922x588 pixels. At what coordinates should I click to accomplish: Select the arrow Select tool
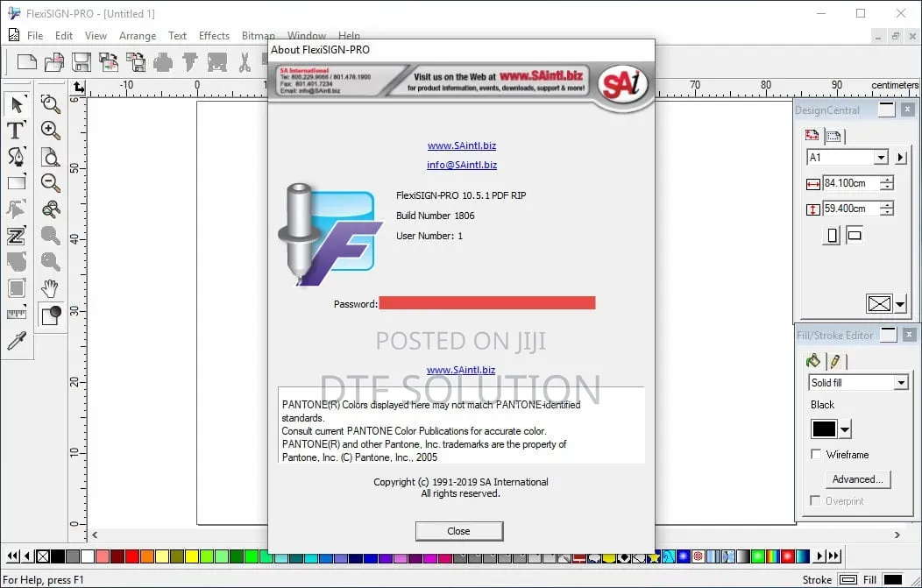(x=17, y=104)
